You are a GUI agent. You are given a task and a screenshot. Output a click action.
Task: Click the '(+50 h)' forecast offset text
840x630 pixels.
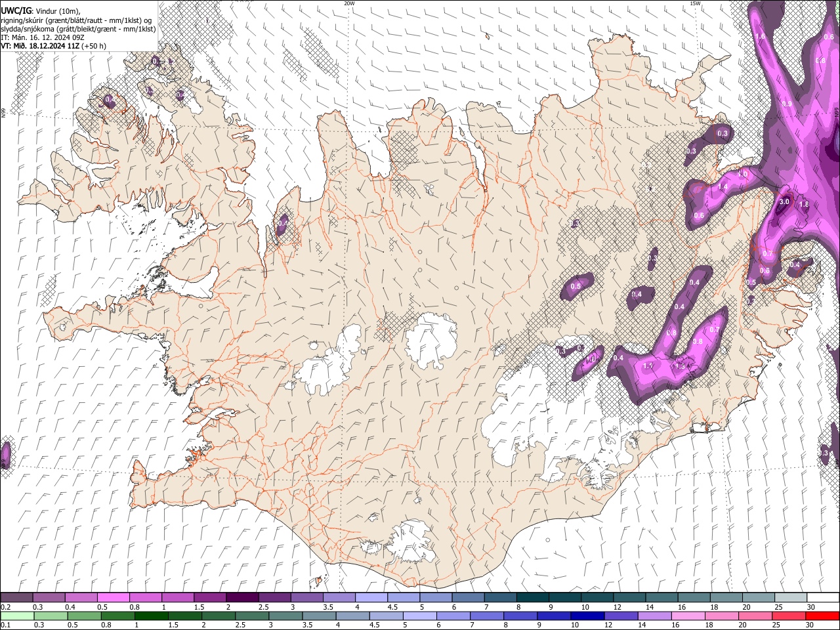[94, 46]
